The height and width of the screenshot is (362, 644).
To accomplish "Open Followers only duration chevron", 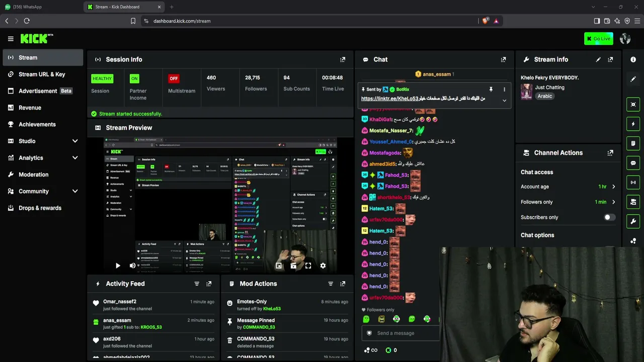I will coord(613,202).
